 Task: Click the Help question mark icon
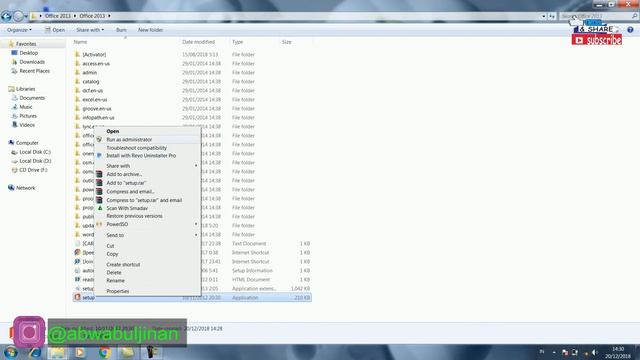click(630, 30)
